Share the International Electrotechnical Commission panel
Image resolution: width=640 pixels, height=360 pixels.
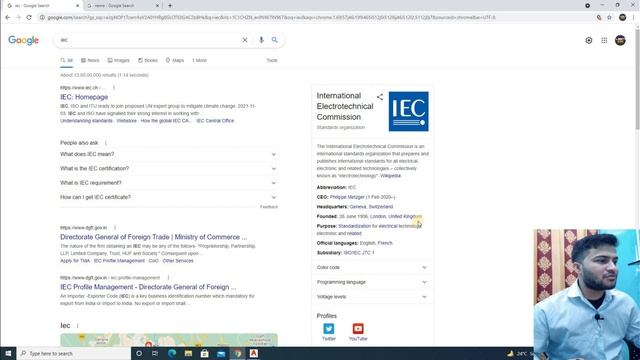[380, 97]
